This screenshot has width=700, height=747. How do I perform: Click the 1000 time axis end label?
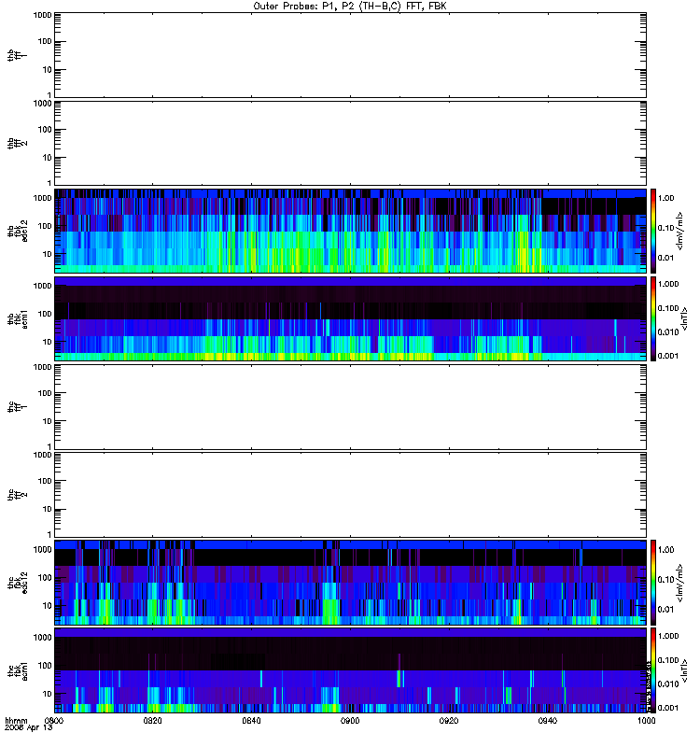[646, 720]
